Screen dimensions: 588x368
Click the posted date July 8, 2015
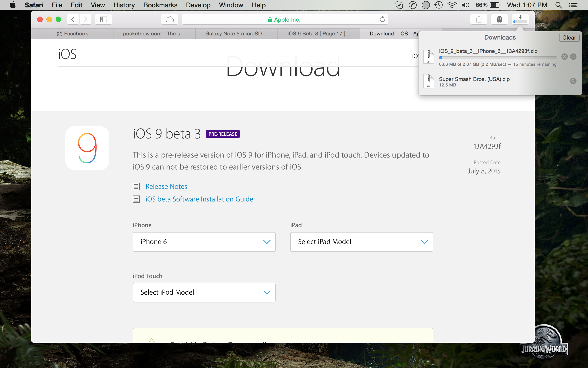484,171
